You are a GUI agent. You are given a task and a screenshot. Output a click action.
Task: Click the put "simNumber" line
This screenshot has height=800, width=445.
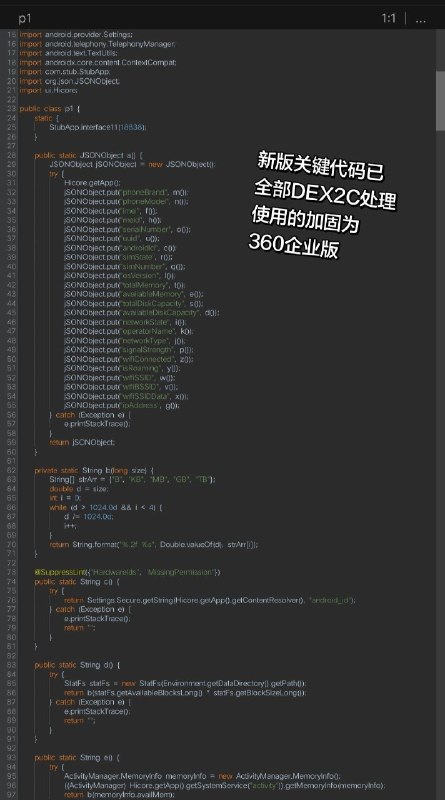125,266
